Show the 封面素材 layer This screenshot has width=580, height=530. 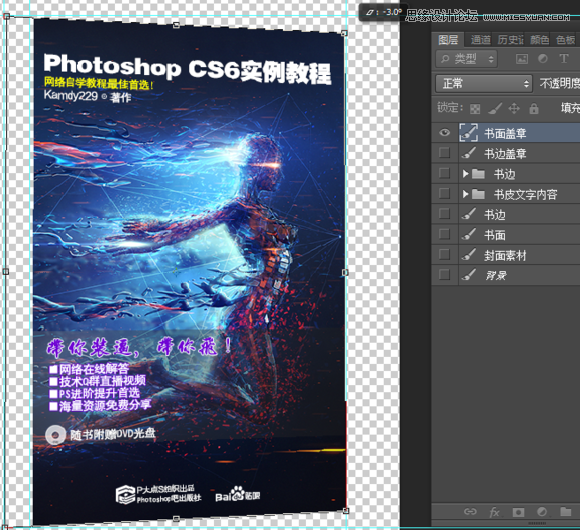coord(444,255)
